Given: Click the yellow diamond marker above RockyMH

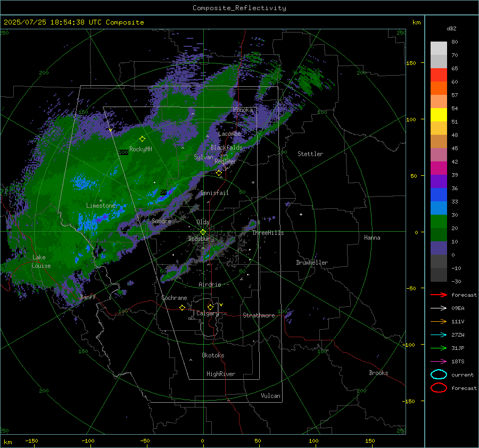Looking at the screenshot, I should tap(142, 139).
